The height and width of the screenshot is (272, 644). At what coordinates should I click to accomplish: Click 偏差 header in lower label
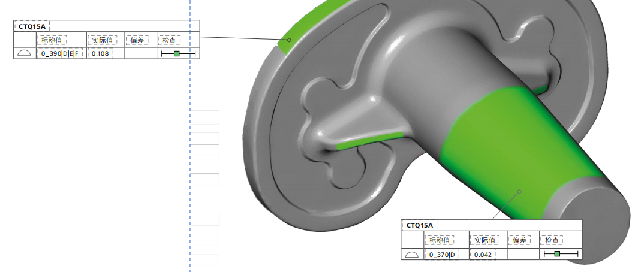click(520, 240)
